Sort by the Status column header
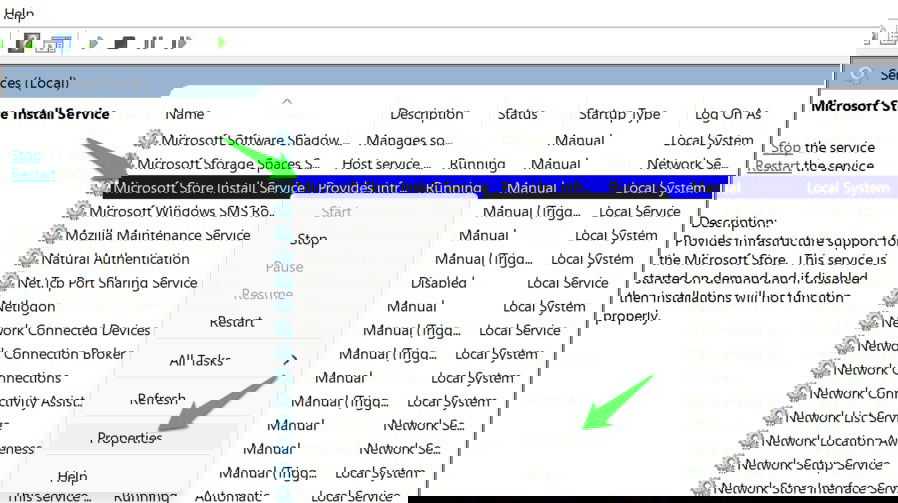The height and width of the screenshot is (503, 898). (x=520, y=114)
